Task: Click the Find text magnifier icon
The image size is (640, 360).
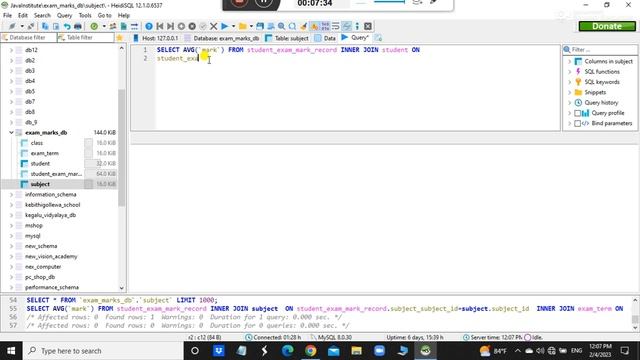Action: click(282, 26)
